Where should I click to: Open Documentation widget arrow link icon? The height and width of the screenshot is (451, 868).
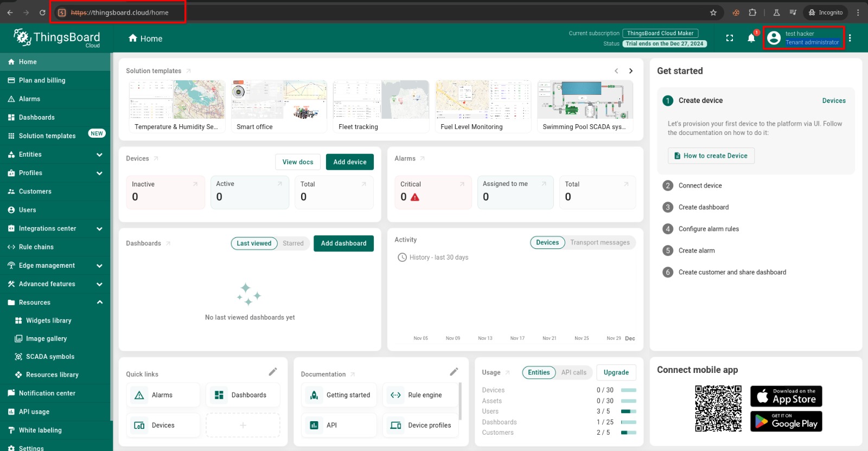click(353, 374)
